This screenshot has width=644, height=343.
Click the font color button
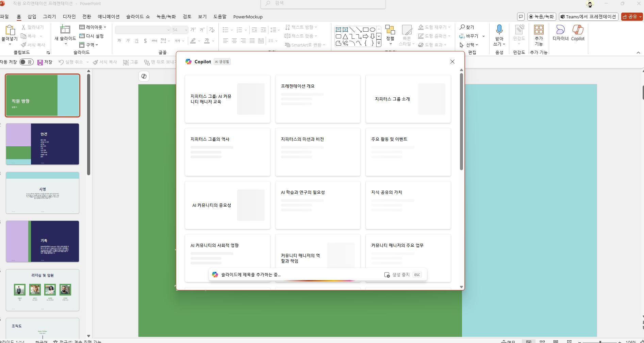[207, 41]
